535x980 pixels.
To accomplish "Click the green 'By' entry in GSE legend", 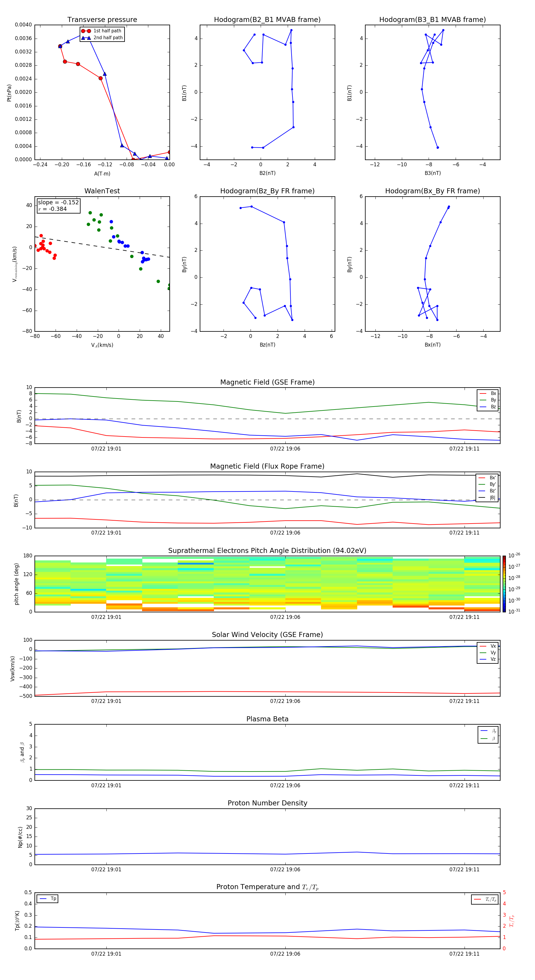I will click(488, 400).
